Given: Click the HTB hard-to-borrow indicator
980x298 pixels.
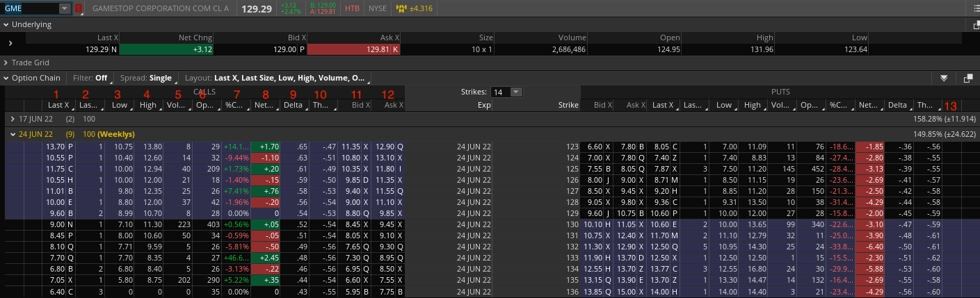Looking at the screenshot, I should (x=353, y=9).
